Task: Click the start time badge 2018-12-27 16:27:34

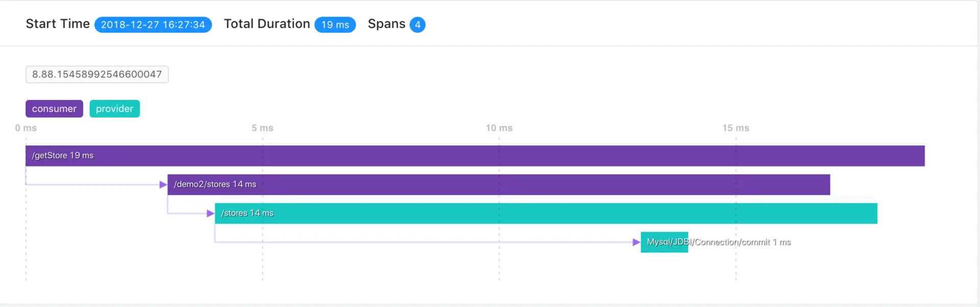Action: (153, 24)
